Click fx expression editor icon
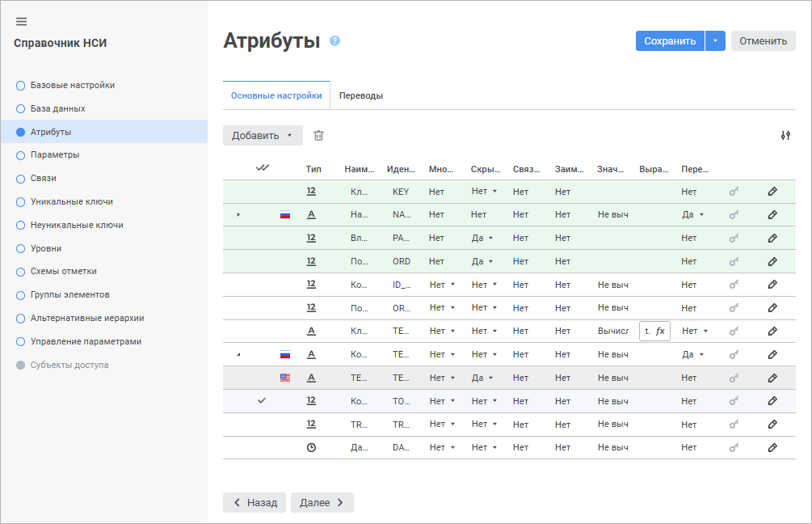 [660, 332]
